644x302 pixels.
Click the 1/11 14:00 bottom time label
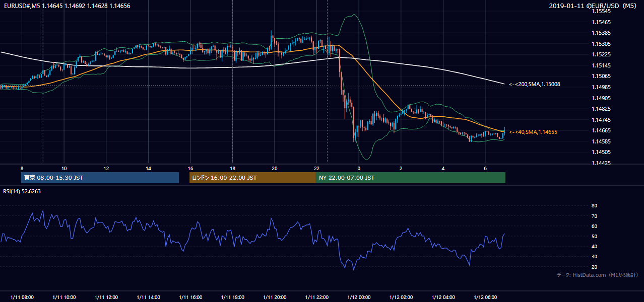click(x=148, y=297)
